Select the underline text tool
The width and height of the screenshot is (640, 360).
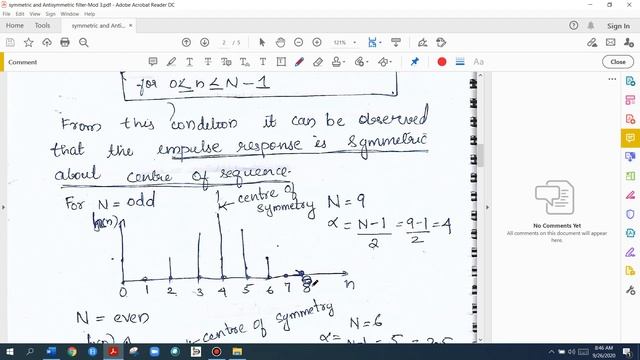[x=189, y=62]
